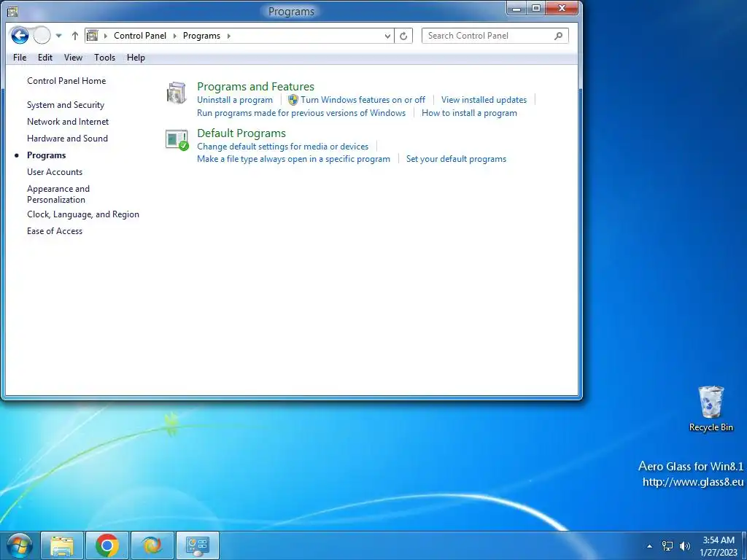Open the Edit menu

tap(45, 58)
